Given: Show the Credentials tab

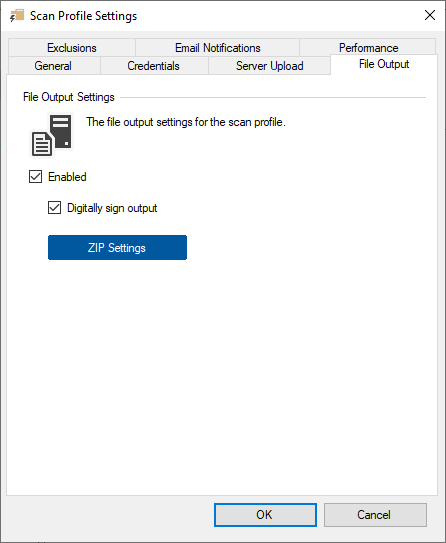Looking at the screenshot, I should pyautogui.click(x=153, y=65).
